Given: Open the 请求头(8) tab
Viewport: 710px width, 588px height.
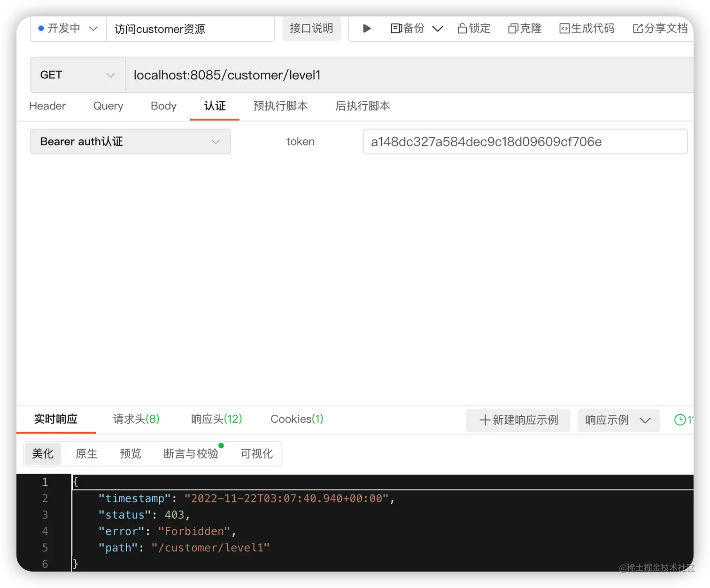Looking at the screenshot, I should (136, 419).
